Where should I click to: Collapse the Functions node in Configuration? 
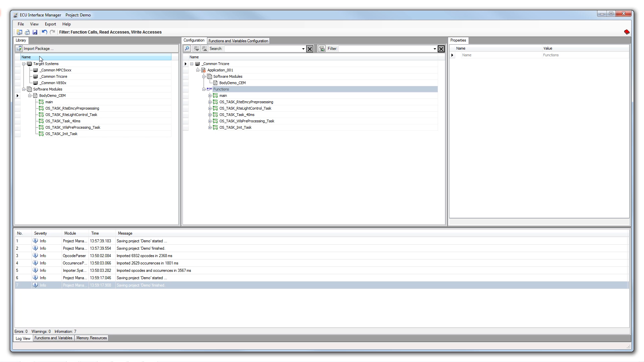coord(204,89)
